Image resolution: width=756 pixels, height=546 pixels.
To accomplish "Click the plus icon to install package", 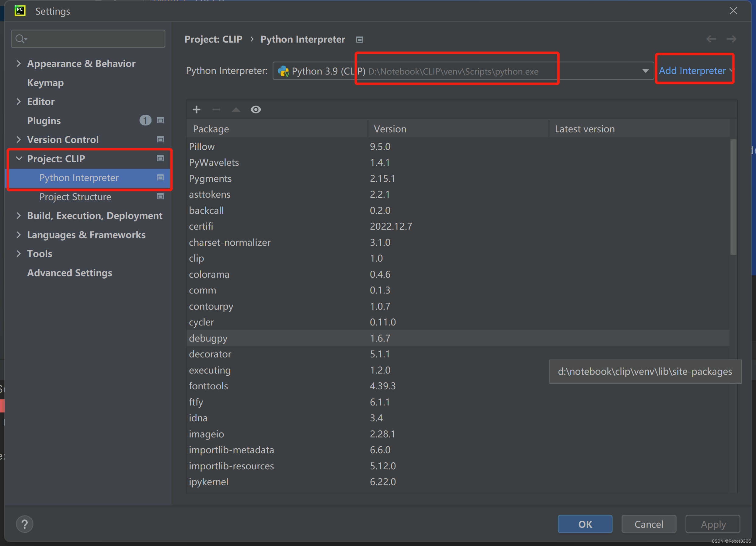I will point(196,109).
